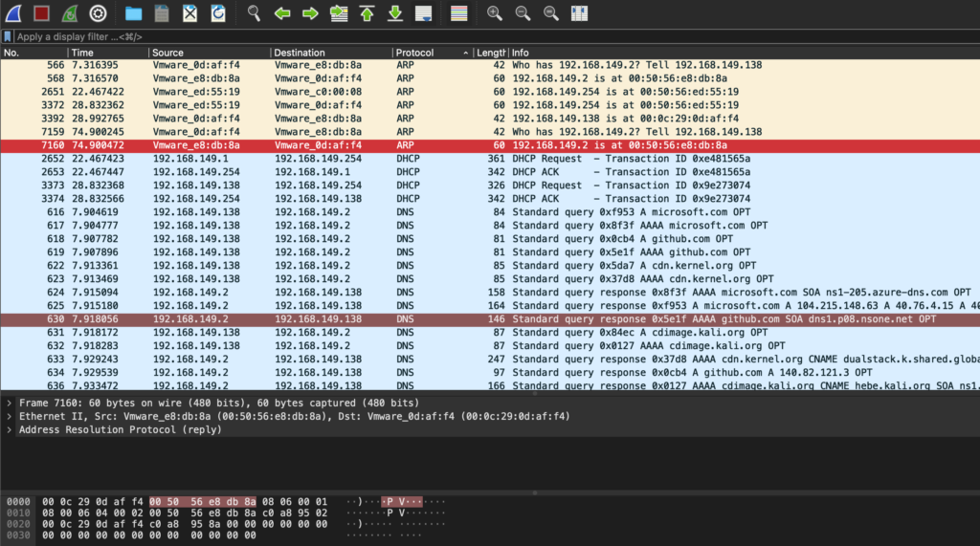This screenshot has height=546, width=980.
Task: Click hex offset 0000 row bytes
Action: [185, 502]
